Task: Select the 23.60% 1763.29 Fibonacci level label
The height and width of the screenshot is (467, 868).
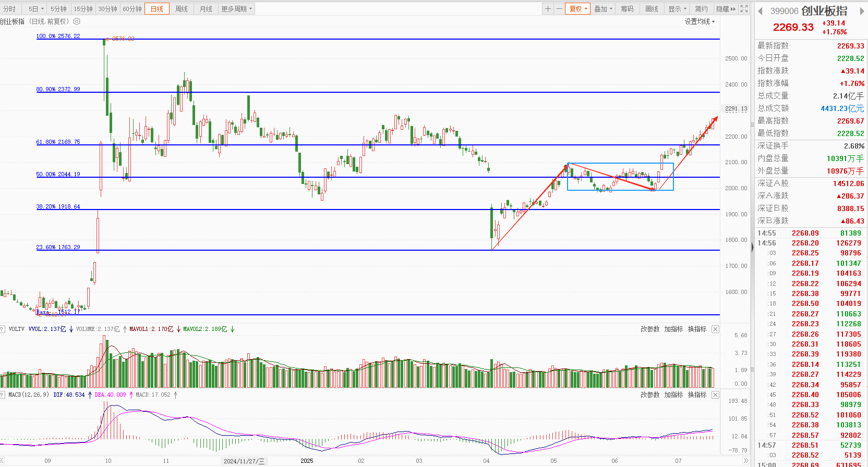Action: pos(58,247)
